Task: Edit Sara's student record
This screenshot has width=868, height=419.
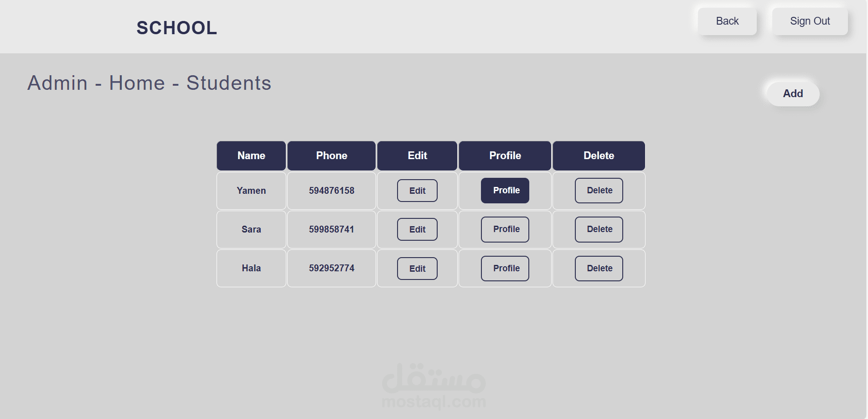Action: [x=417, y=229]
